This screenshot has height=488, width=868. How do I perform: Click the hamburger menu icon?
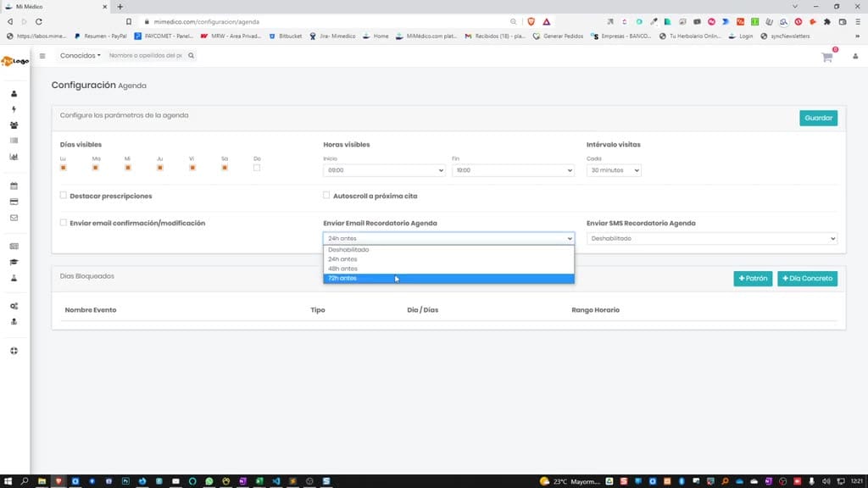(42, 56)
